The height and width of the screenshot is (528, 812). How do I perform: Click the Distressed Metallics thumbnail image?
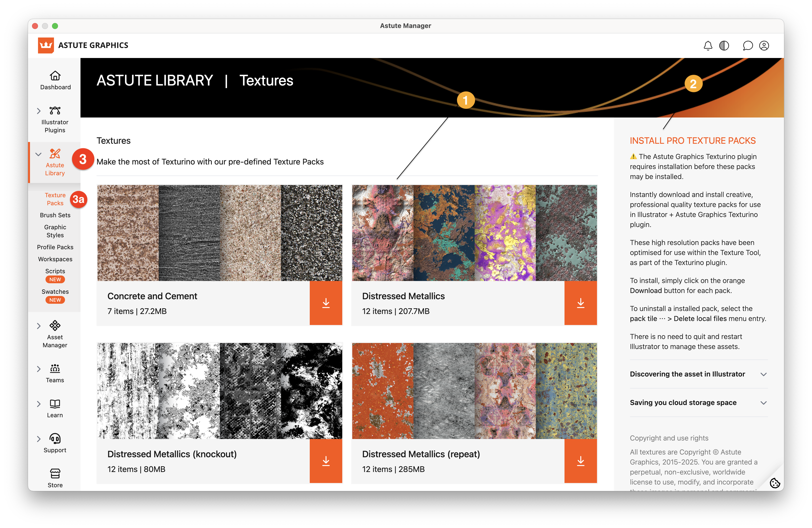pos(474,233)
